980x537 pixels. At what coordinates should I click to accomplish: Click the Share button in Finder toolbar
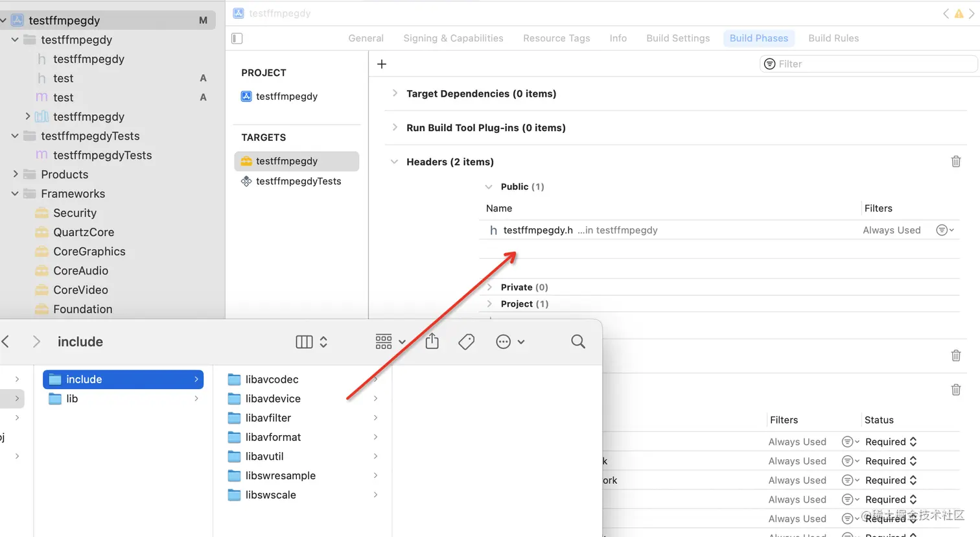pos(432,341)
